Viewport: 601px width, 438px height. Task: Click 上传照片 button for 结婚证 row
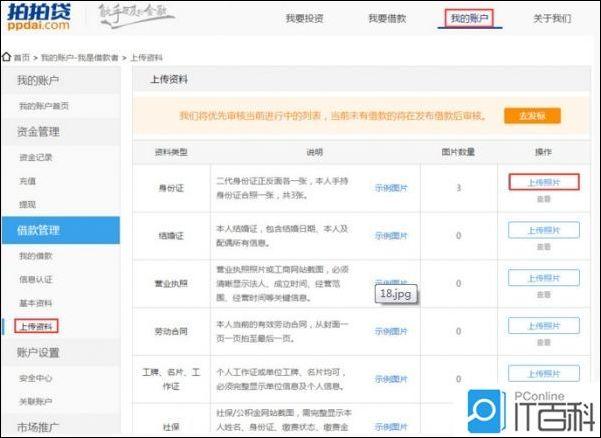tap(544, 230)
